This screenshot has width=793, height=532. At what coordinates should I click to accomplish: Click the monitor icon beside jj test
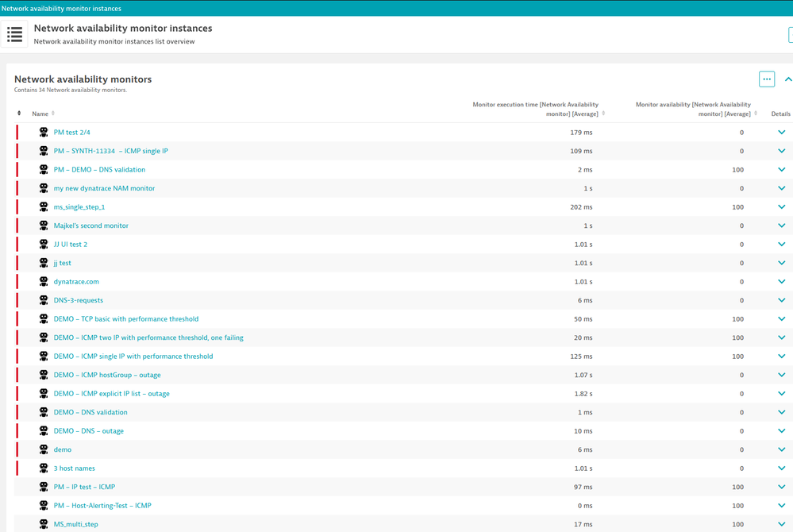point(44,263)
